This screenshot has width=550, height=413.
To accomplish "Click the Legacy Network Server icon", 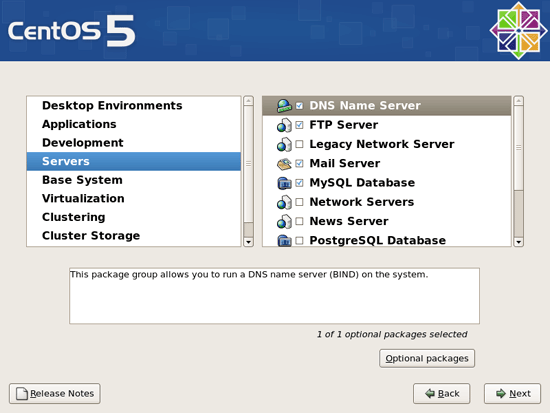I will click(x=284, y=144).
